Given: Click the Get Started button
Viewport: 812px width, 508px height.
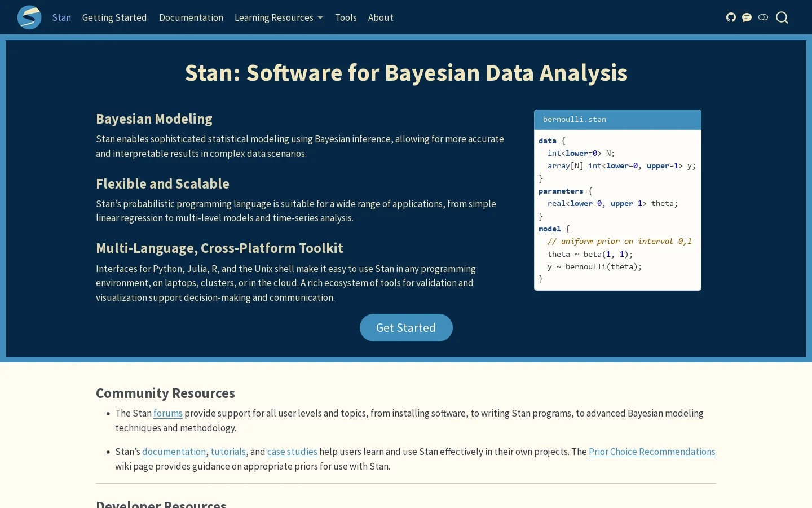Looking at the screenshot, I should point(406,328).
